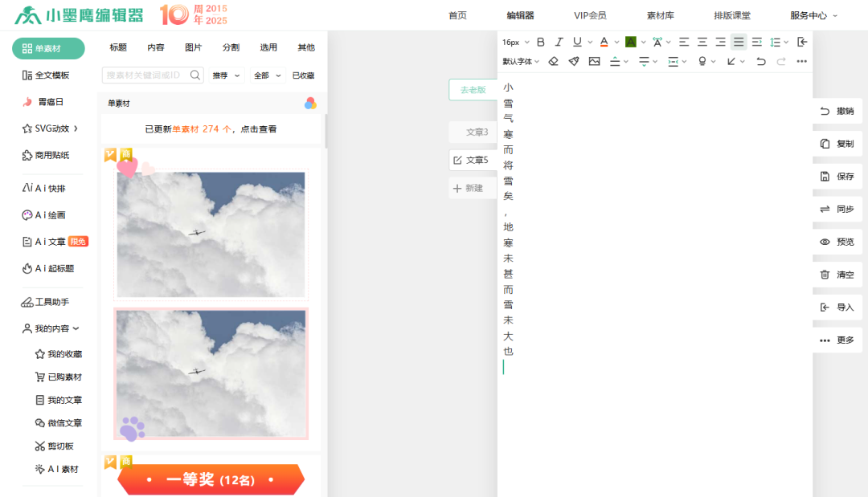Click the material keyword search field

(146, 75)
